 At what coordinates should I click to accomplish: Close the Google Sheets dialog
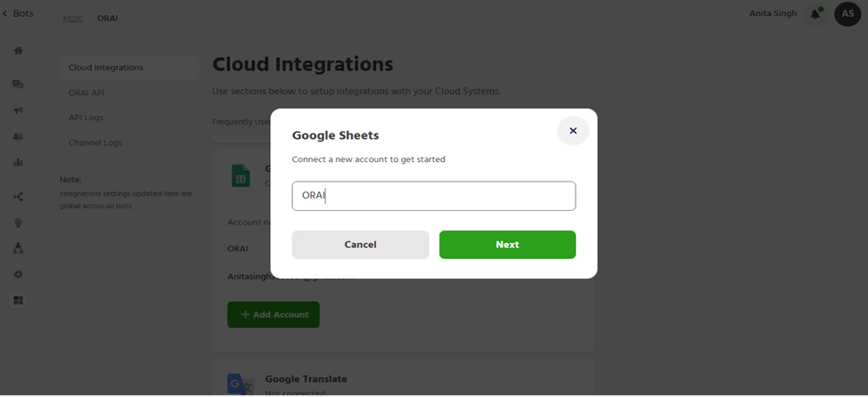(x=573, y=131)
